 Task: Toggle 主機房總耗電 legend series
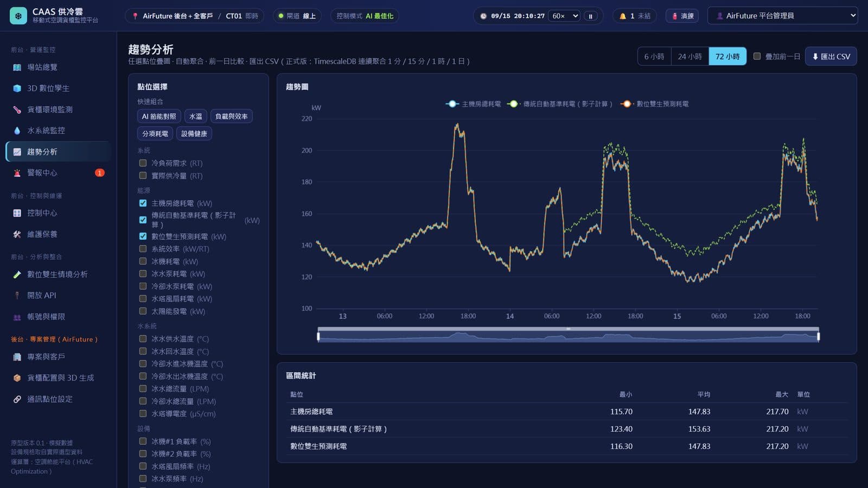click(474, 104)
